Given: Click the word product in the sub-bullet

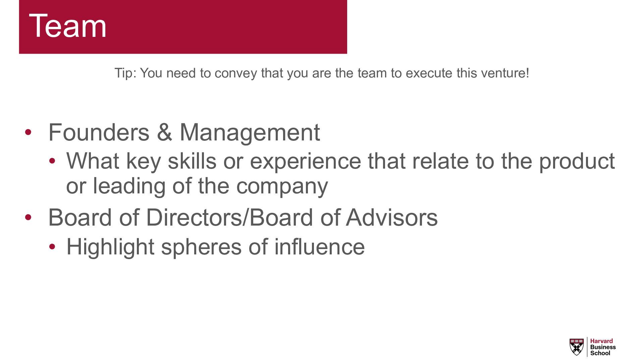Looking at the screenshot, I should click(577, 162).
